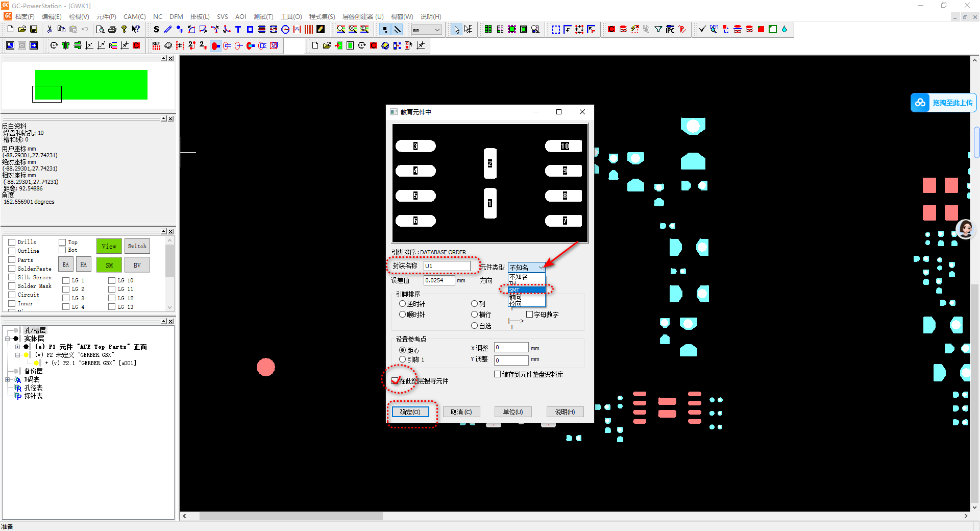
Task: Click the 确定(O) button
Action: coord(410,412)
